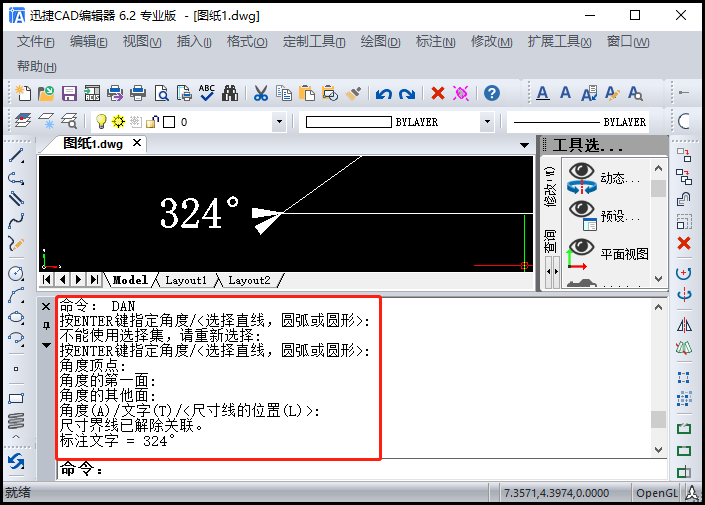
Task: Click the BYLAYER color preview box
Action: tap(348, 122)
